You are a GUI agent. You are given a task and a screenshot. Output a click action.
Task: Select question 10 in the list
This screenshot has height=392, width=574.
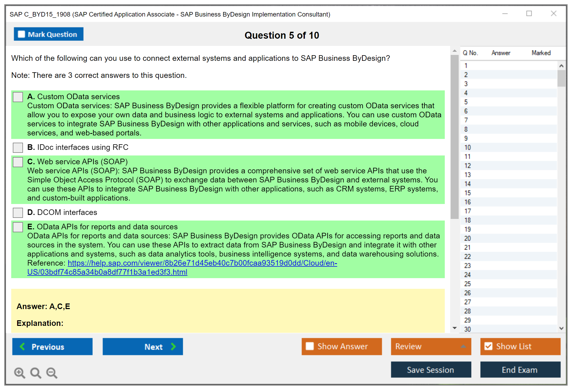467,147
